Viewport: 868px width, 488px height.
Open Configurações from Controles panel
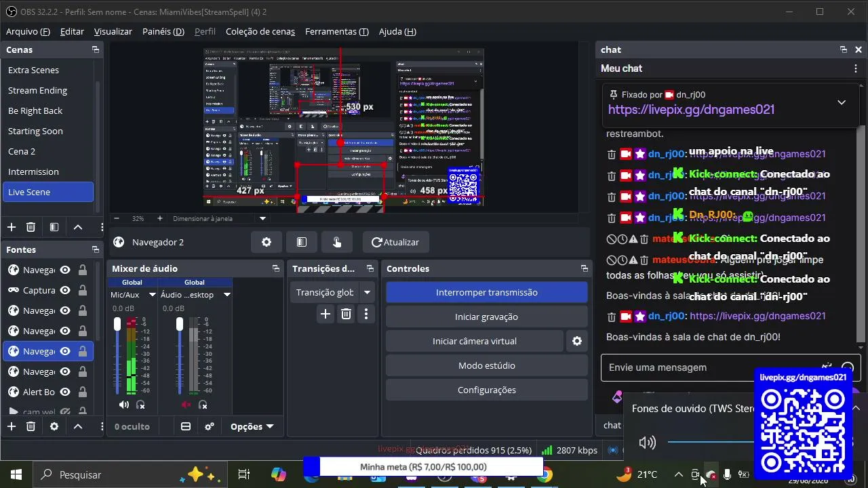pyautogui.click(x=487, y=390)
